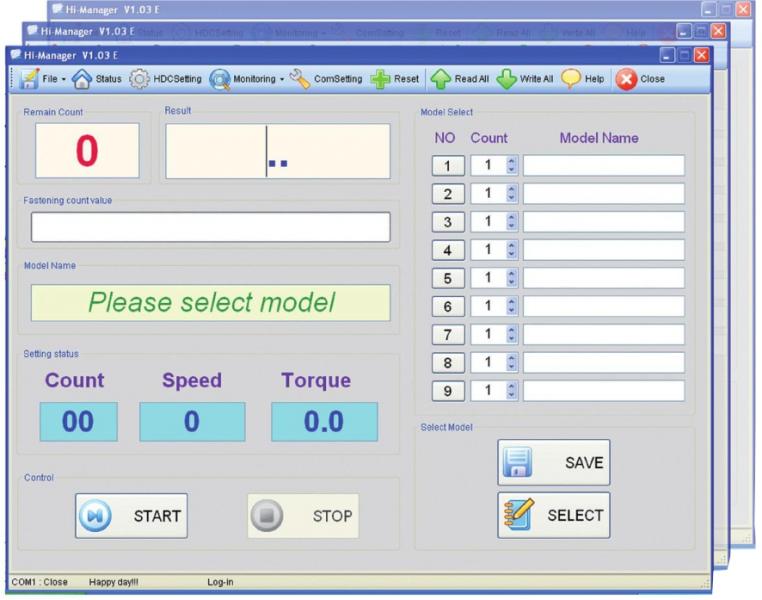Click the Monitoring toolbar icon
Screen dimensions: 762x600
point(220,79)
